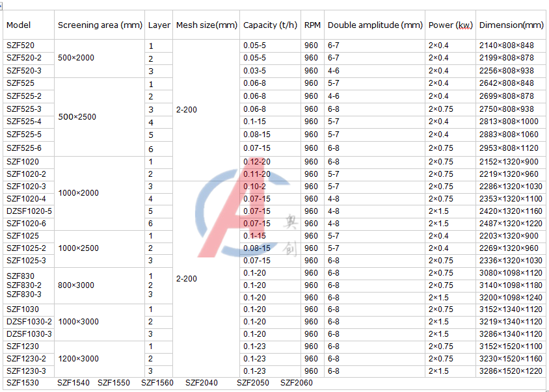Select the DZSF1030-2 model cell
Screen dimensions: 549x392
click(29, 322)
